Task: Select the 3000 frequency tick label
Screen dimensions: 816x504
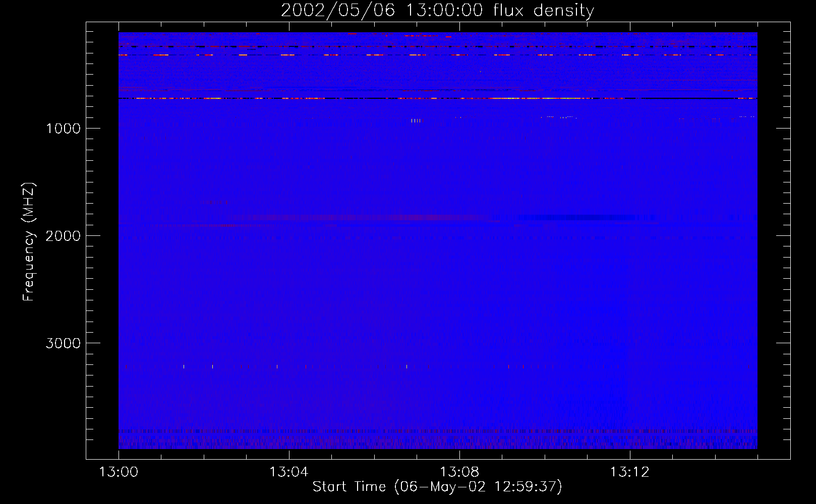Action: [63, 343]
